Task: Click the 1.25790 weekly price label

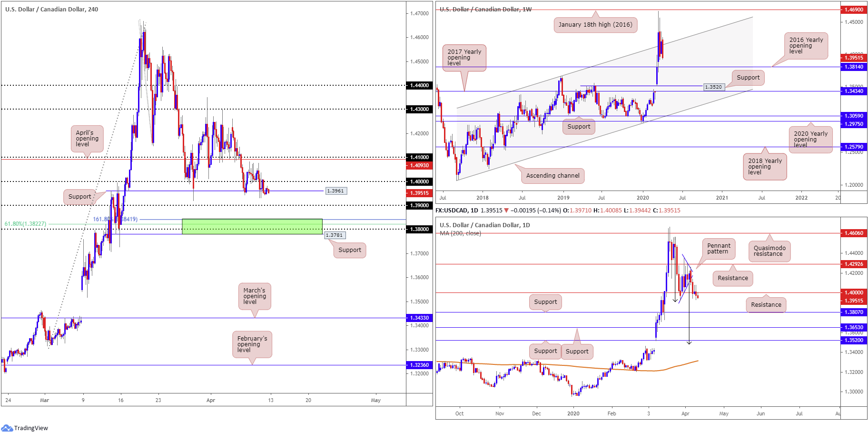Action: tap(854, 147)
